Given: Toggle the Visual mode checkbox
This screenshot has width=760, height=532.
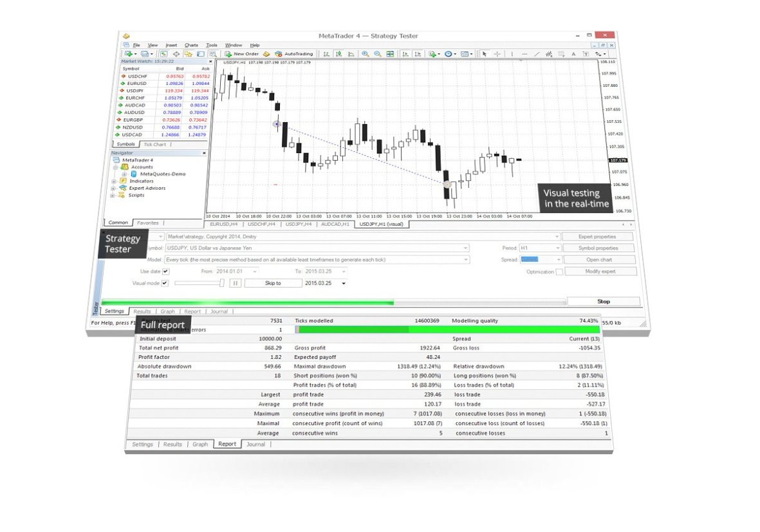Looking at the screenshot, I should [165, 283].
